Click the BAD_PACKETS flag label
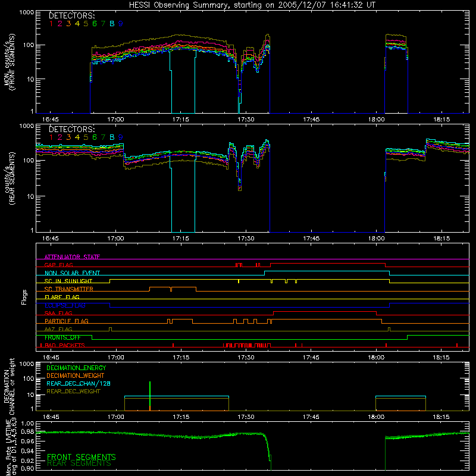Image resolution: width=476 pixels, height=476 pixels. (x=65, y=346)
